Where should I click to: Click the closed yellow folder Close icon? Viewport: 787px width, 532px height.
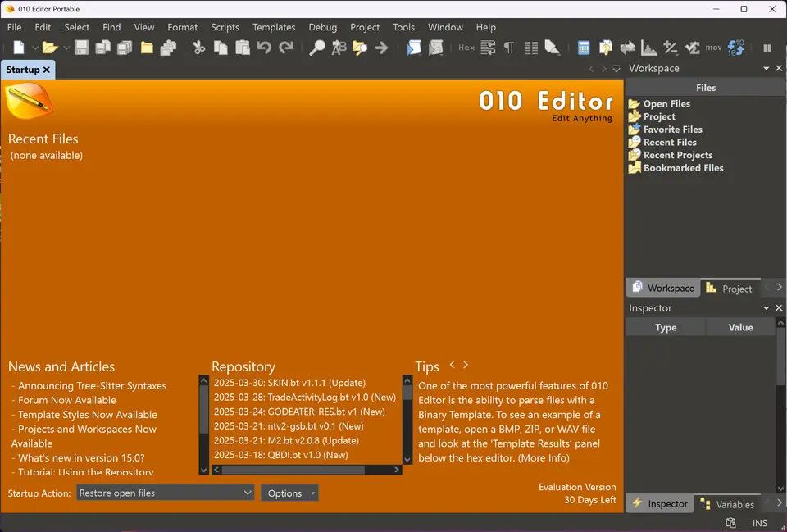click(147, 48)
